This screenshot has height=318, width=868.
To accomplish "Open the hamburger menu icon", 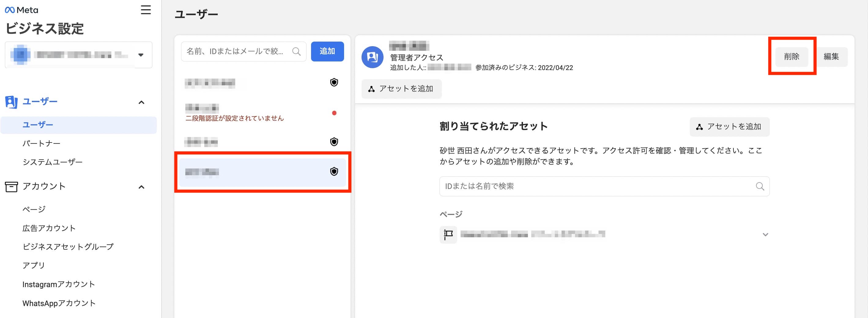I will pos(146,10).
